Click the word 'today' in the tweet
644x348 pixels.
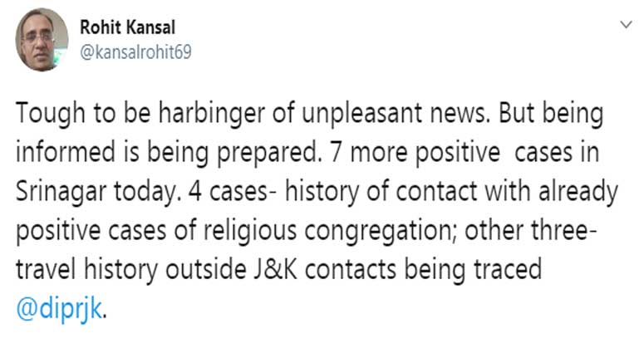point(146,192)
